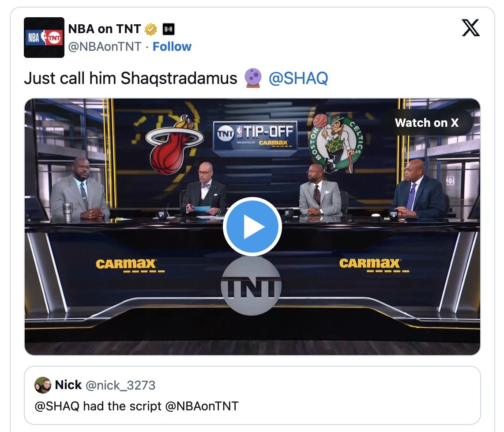Click Nick's profile avatar in quoted tweet
Viewport: 504px width, 432px height.
click(x=43, y=385)
